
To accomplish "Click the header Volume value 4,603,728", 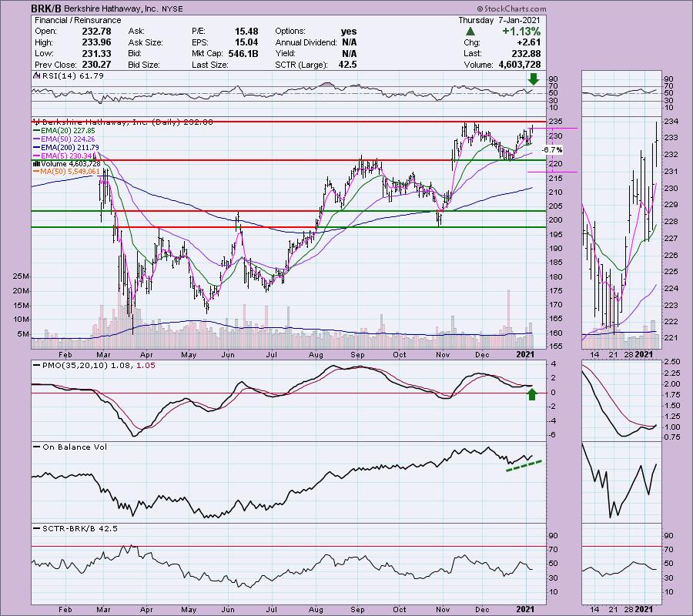I will [x=519, y=65].
